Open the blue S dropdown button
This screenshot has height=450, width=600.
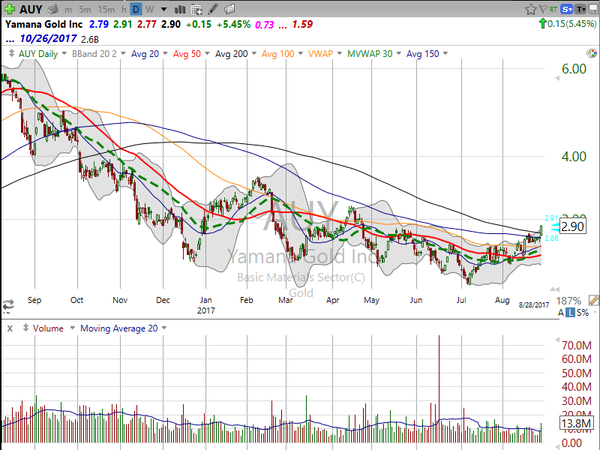pyautogui.click(x=566, y=9)
